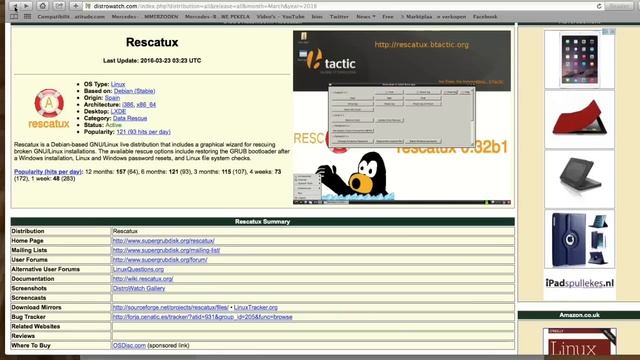
Task: Open the Debian (Stable) link
Action: 134,91
